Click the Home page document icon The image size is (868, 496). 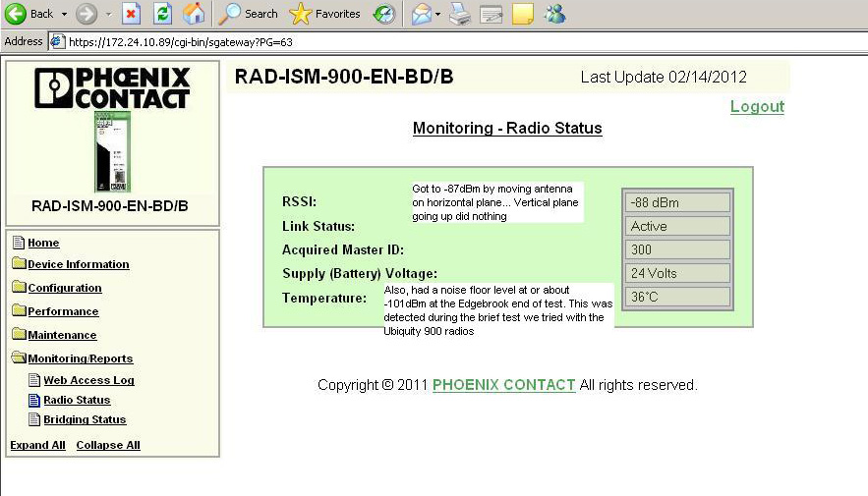pos(19,243)
